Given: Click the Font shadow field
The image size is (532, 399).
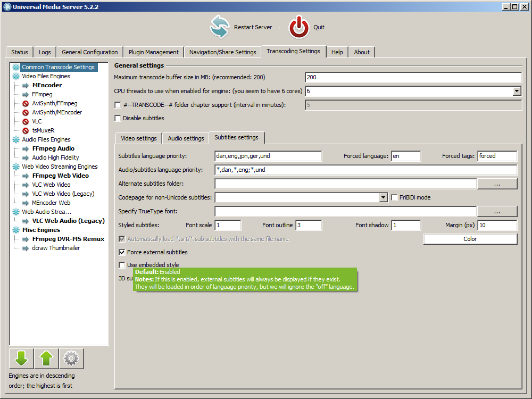Looking at the screenshot, I should (406, 225).
